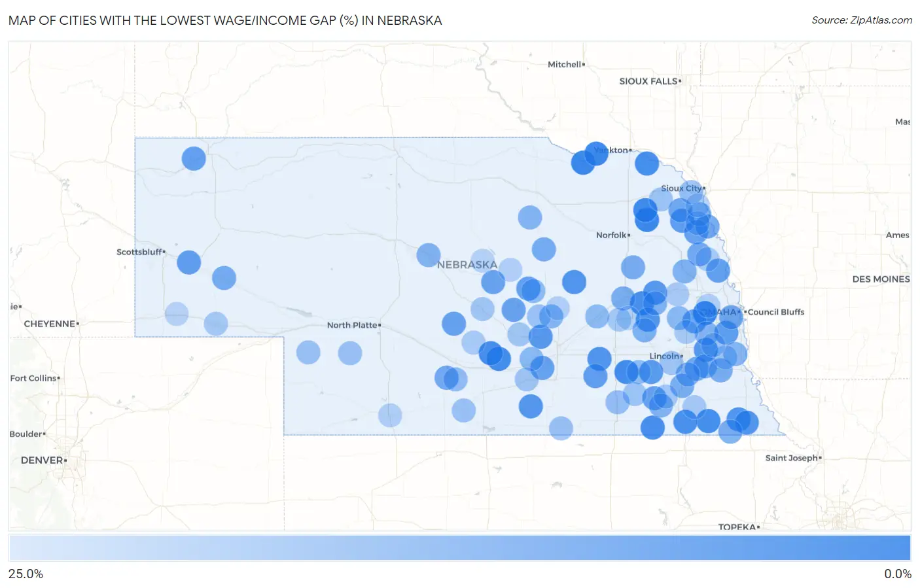Click the NEBRASKA state label
Screen dimensions: 920x588
(x=467, y=265)
